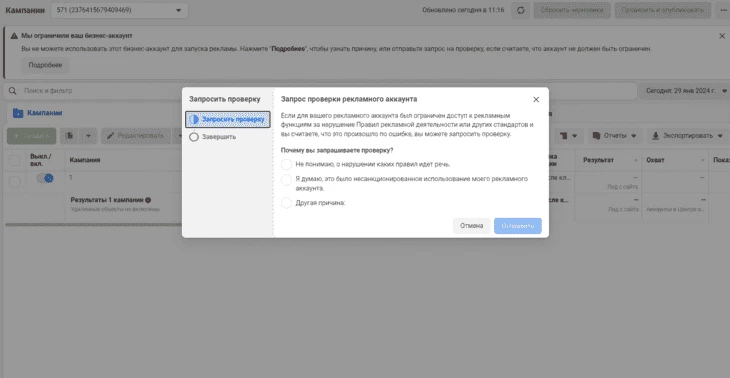Click the horizontal scrollbar below the table
The height and width of the screenshot is (378, 730).
[93, 224]
